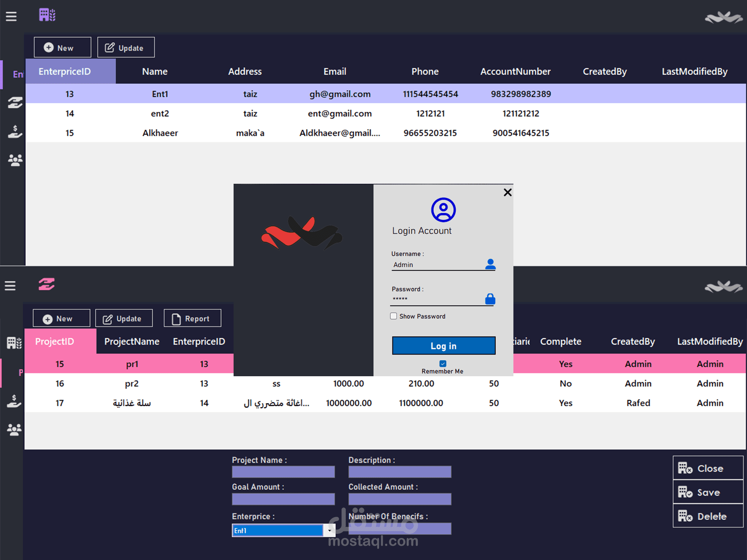Viewport: 747px width, 560px height.
Task: Sort by Name column header
Action: [x=155, y=72]
